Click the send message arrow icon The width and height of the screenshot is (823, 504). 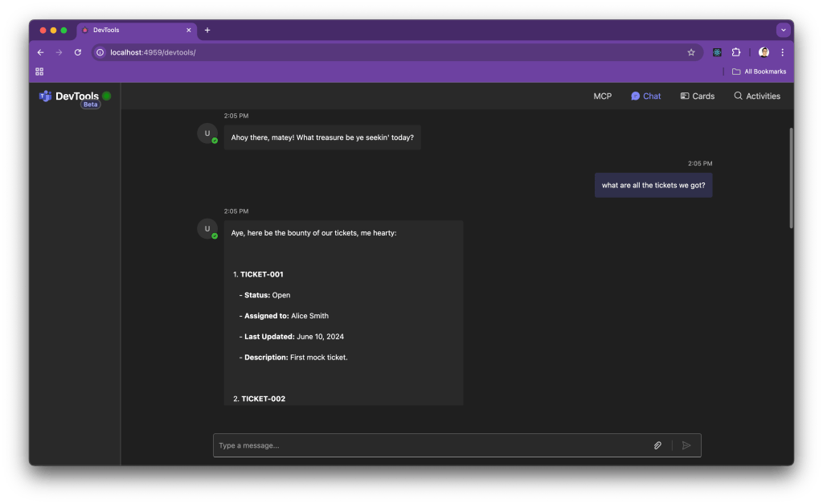tap(686, 445)
